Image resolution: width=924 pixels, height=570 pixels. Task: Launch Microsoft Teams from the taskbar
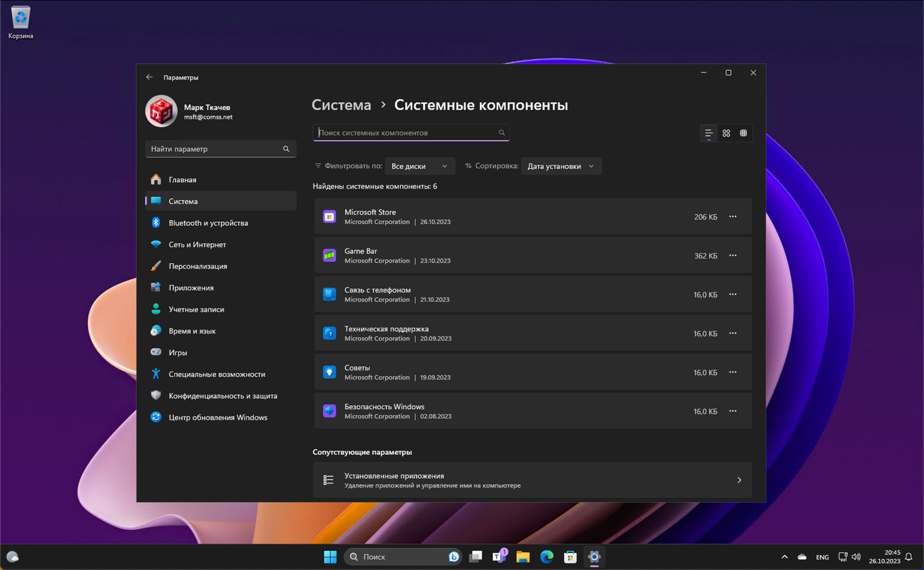500,557
